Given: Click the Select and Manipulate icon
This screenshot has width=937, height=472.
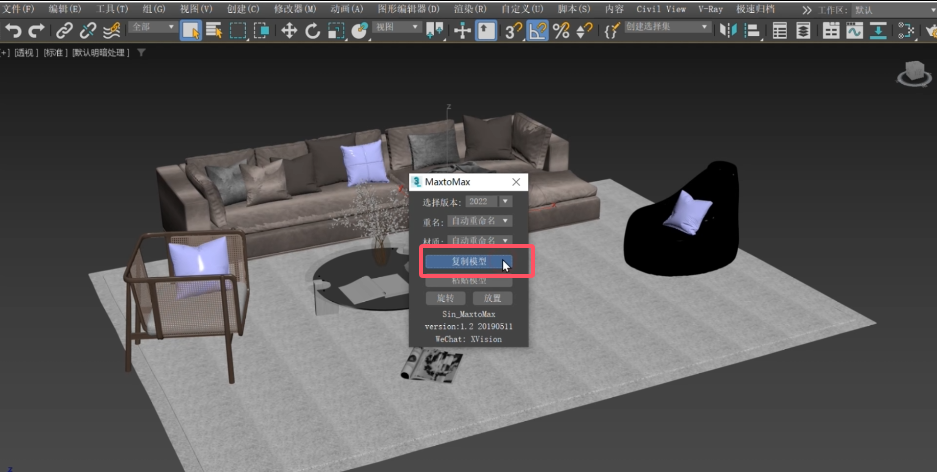Looking at the screenshot, I should click(x=462, y=30).
